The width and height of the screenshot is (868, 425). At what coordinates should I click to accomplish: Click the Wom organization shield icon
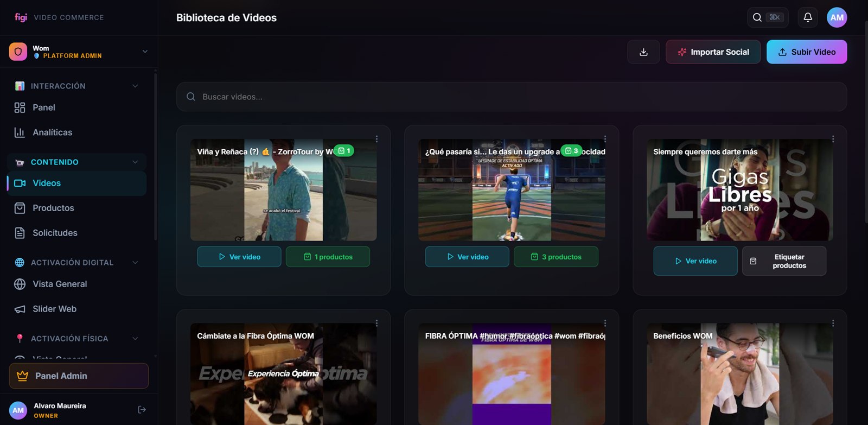[x=18, y=52]
